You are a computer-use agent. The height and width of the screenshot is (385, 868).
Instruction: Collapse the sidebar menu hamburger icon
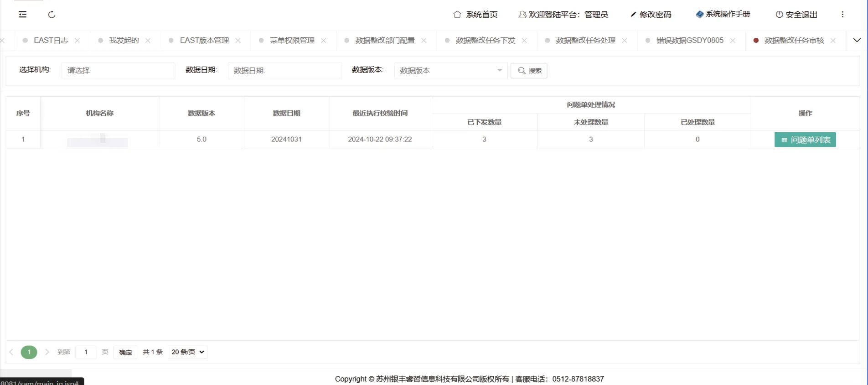[x=22, y=15]
